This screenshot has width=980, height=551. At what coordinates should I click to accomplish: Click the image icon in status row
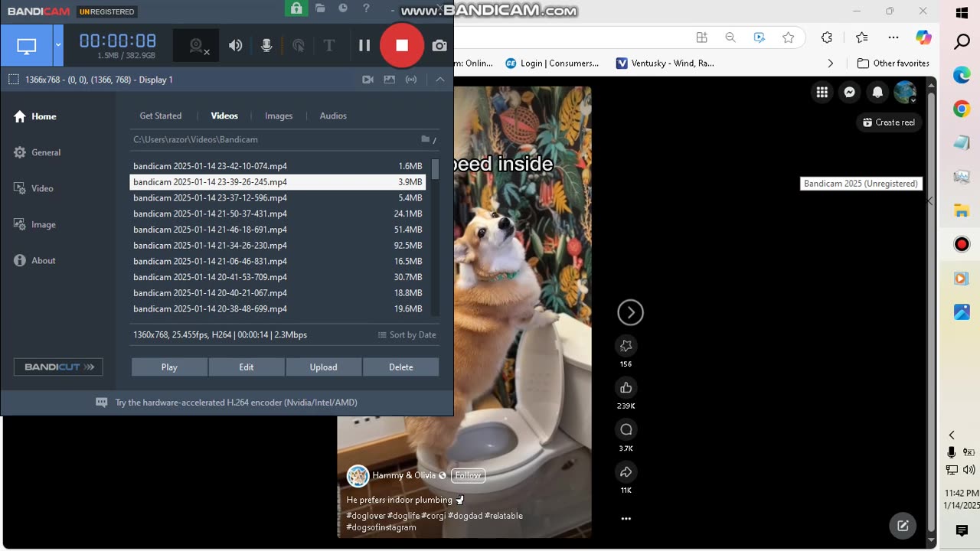coord(390,80)
